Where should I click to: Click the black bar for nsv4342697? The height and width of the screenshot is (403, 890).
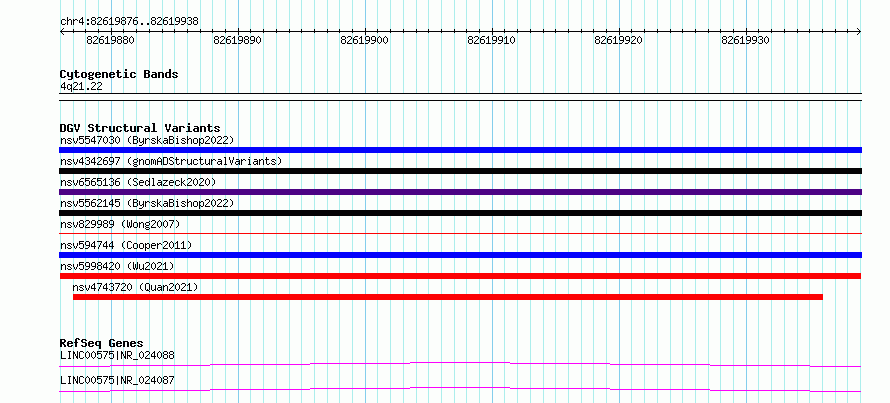460,171
